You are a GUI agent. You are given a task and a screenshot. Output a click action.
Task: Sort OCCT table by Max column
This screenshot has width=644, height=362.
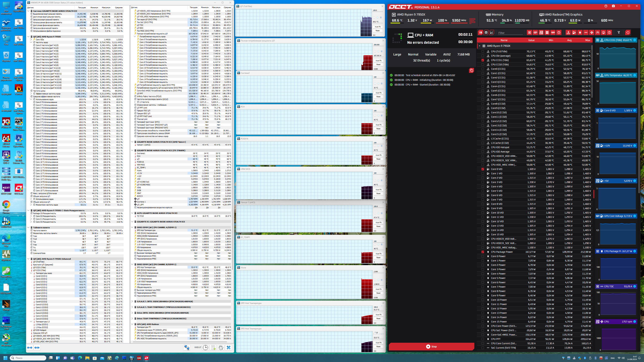(588, 40)
